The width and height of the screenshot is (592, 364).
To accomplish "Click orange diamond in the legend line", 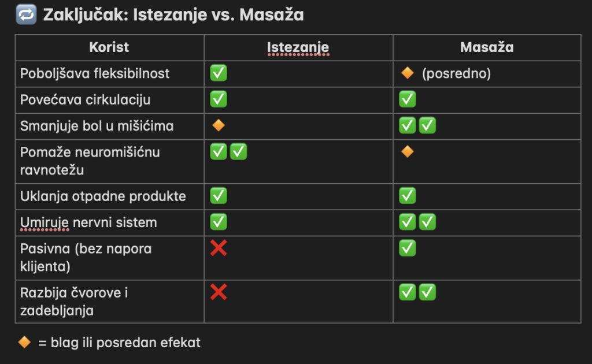I will [24, 342].
